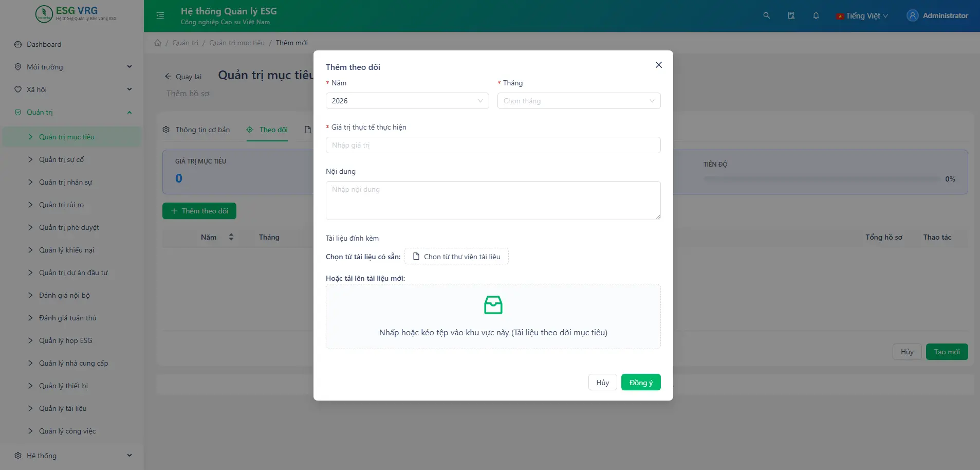Screen dimensions: 980x470
Task: Open Quản lý tài liệu
Action: click(72, 408)
